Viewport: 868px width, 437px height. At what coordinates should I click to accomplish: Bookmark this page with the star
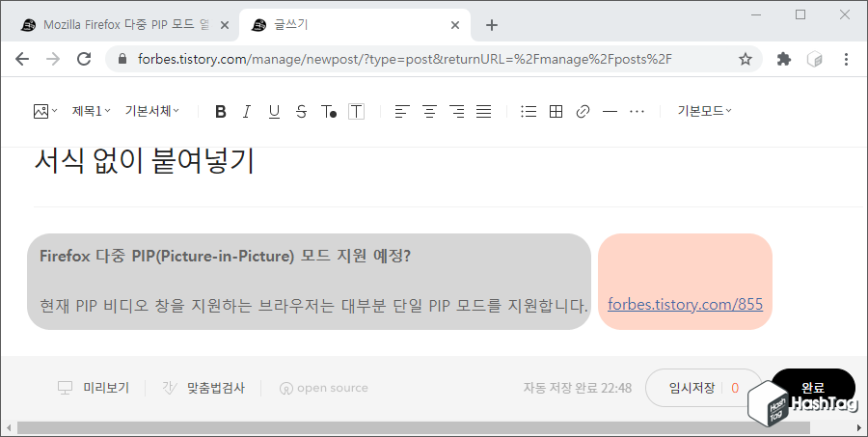746,59
